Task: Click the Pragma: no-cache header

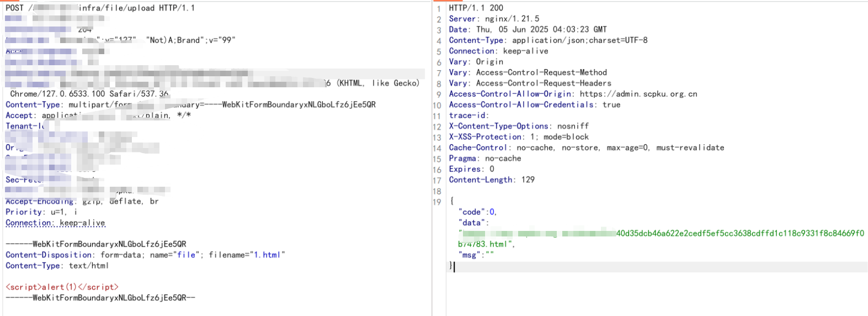Action: [485, 159]
